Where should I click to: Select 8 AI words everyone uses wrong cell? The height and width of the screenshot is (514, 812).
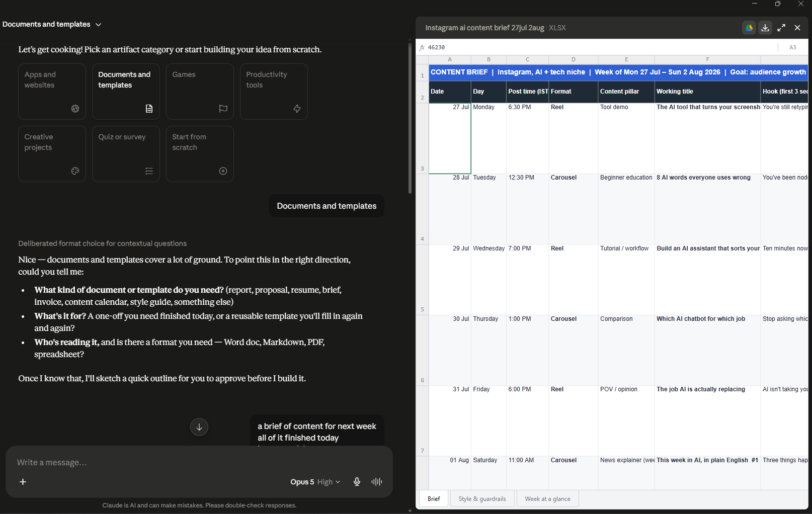tap(707, 209)
